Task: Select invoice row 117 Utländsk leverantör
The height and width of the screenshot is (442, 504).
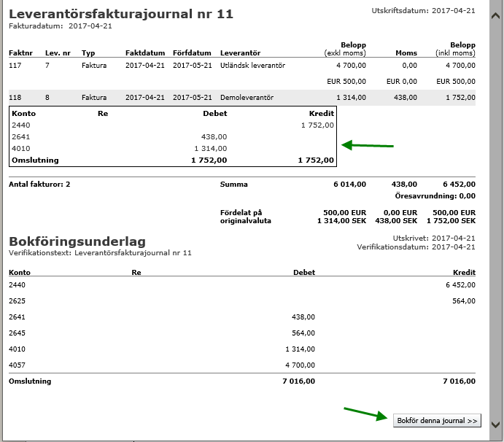Action: (x=241, y=66)
